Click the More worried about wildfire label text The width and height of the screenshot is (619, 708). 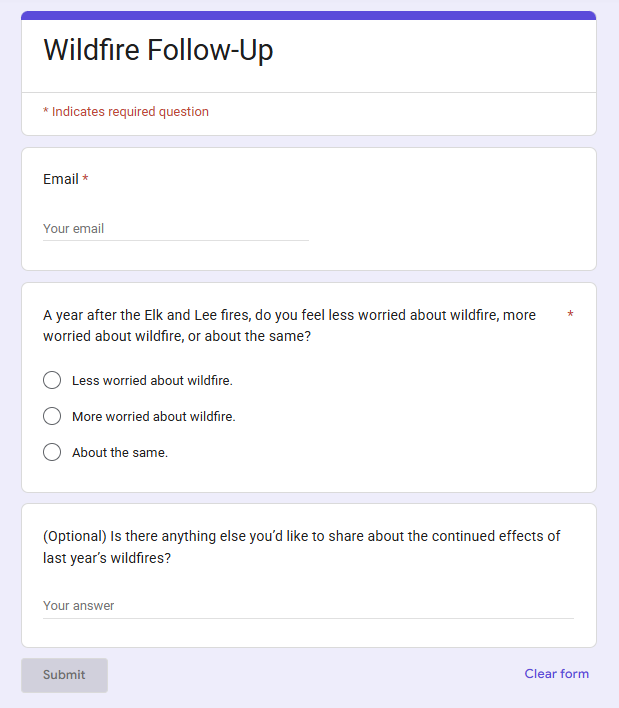click(x=154, y=416)
